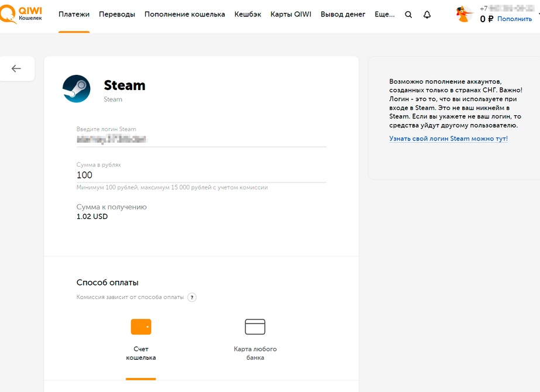Open the Карты QIWI menu item
This screenshot has height=392, width=540.
tap(291, 15)
